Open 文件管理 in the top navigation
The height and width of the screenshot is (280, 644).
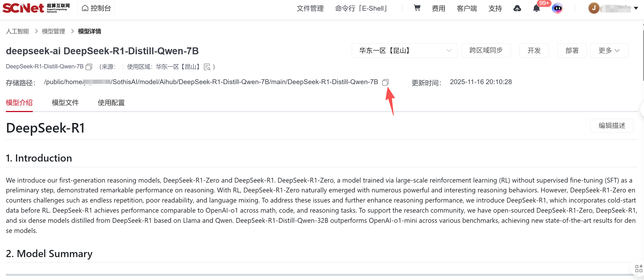[310, 9]
